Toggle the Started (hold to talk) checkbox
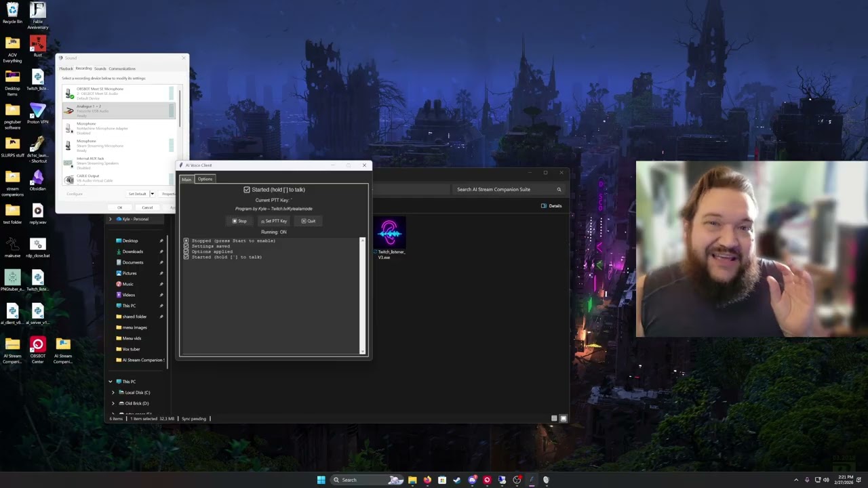This screenshot has width=868, height=488. pyautogui.click(x=247, y=190)
